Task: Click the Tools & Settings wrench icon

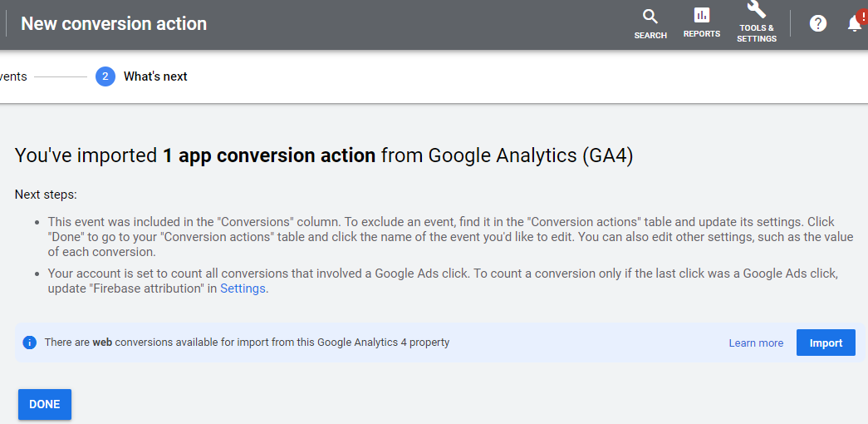Action: [x=756, y=10]
